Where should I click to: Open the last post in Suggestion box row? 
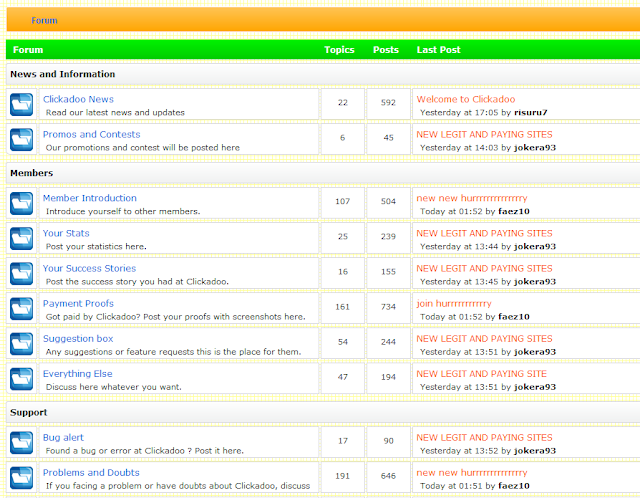point(484,338)
